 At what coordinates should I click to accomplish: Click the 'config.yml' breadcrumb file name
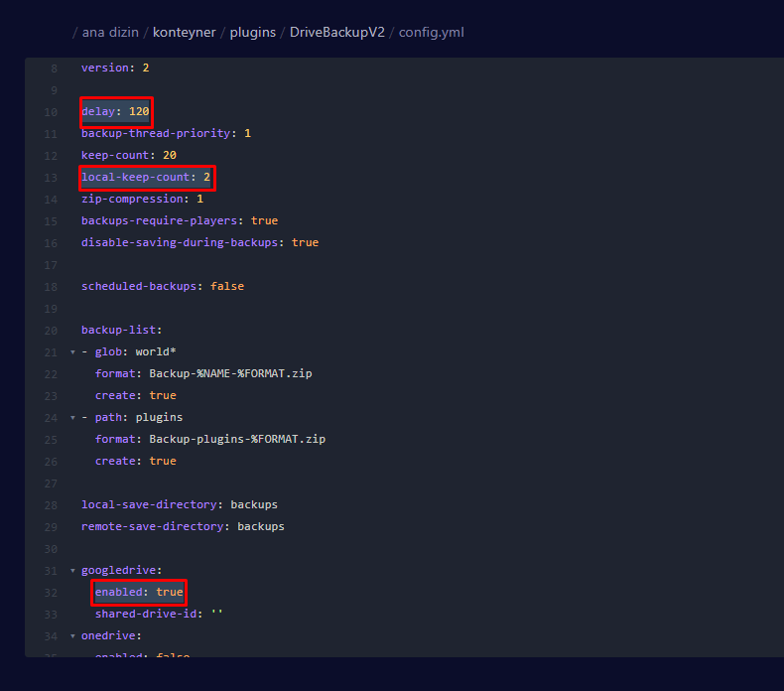point(431,33)
